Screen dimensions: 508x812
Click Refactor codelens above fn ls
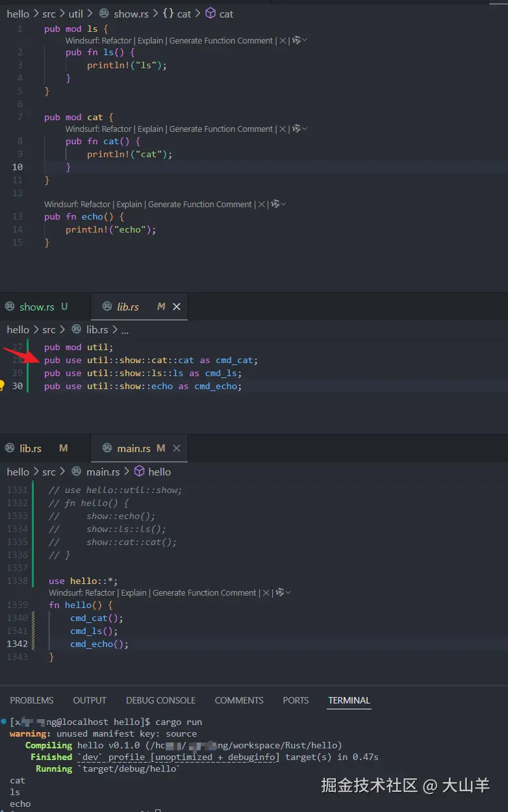(x=118, y=40)
